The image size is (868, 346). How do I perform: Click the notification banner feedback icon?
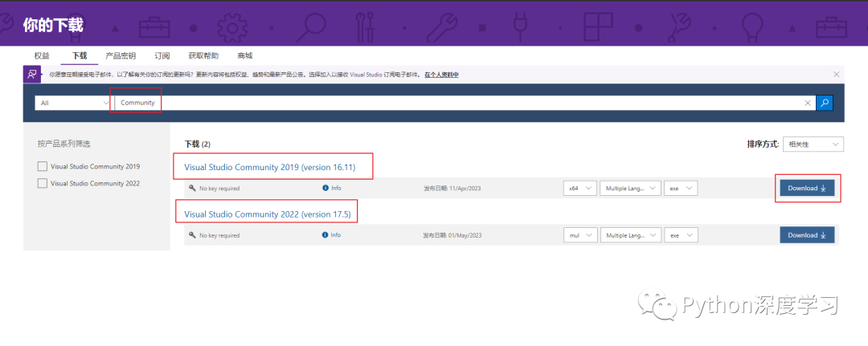33,74
